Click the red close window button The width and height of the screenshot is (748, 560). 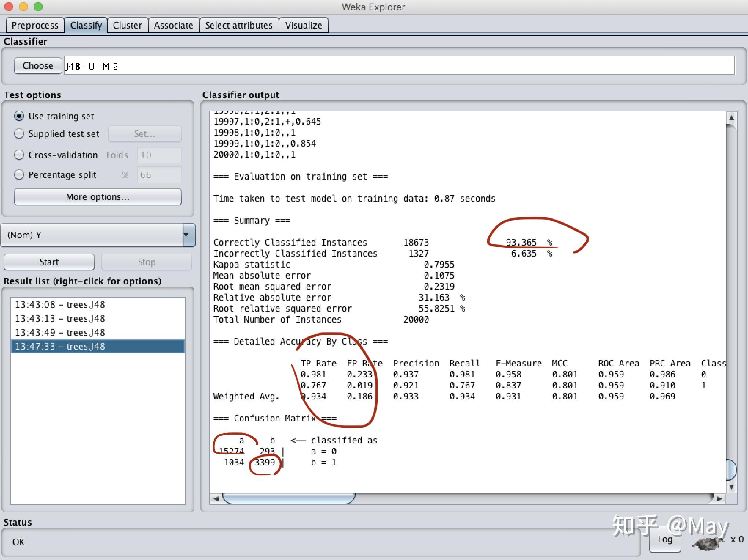coord(9,7)
